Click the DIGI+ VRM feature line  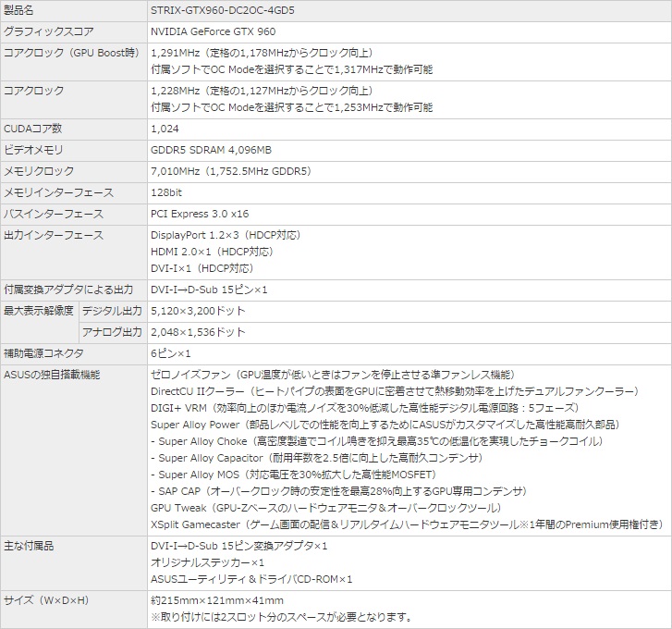[365, 408]
